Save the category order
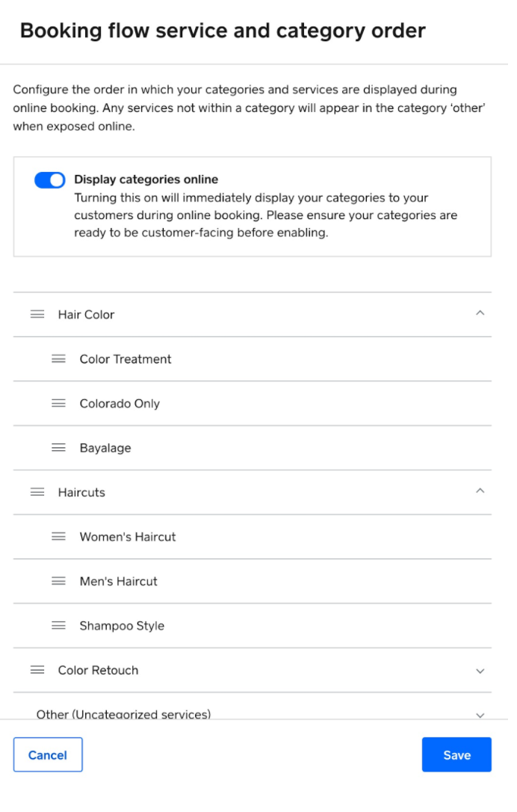Image resolution: width=517 pixels, height=812 pixels. click(x=456, y=755)
